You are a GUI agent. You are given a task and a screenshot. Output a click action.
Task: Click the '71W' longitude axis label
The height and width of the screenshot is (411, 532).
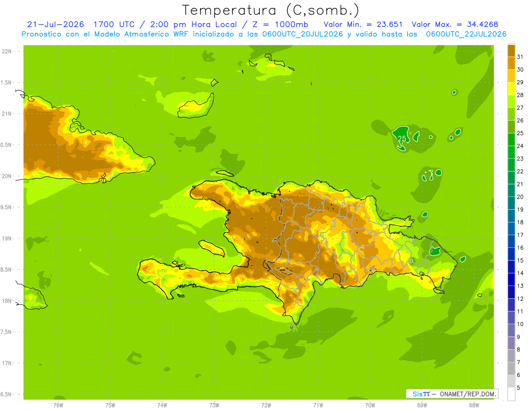pos(318,405)
